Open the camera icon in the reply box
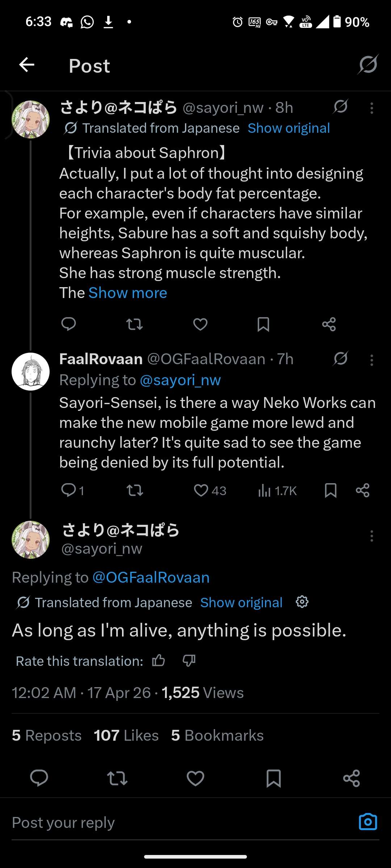Screen dimensions: 391x868 [x=368, y=822]
